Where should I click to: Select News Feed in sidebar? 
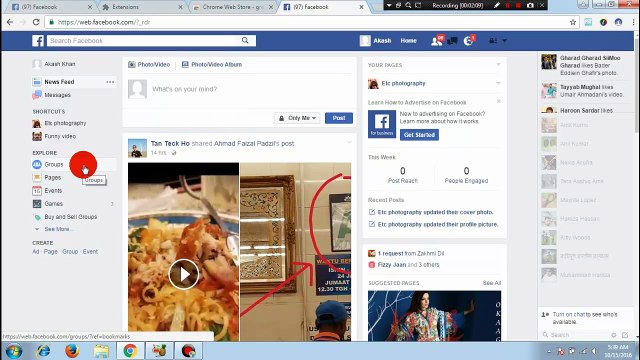[x=59, y=82]
